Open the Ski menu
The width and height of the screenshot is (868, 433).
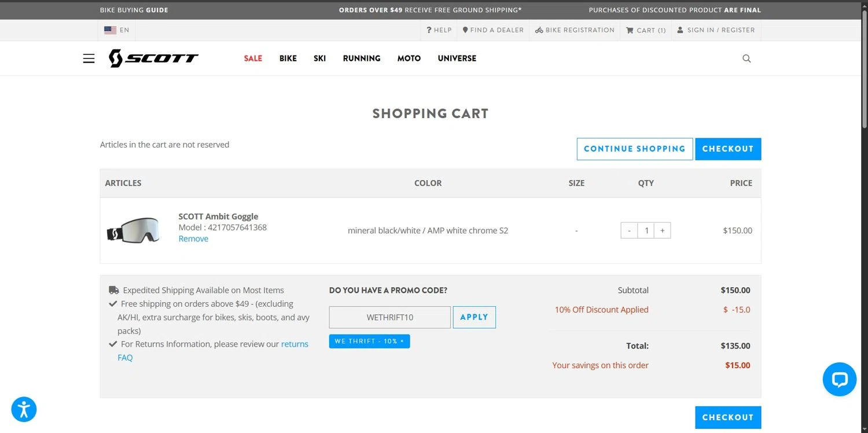coord(320,58)
